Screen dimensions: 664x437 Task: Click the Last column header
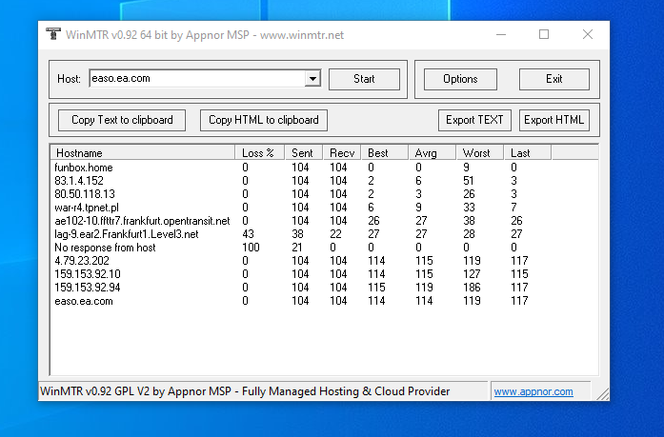[x=528, y=153]
